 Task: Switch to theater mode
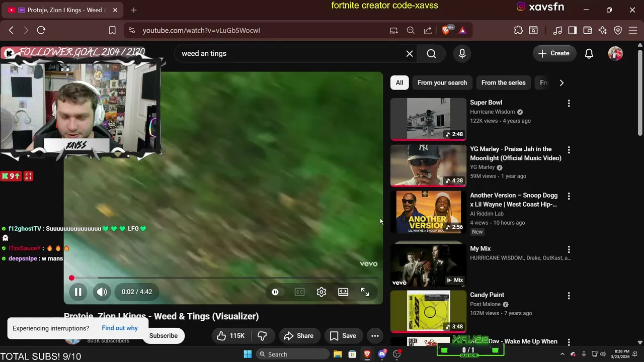tap(343, 292)
